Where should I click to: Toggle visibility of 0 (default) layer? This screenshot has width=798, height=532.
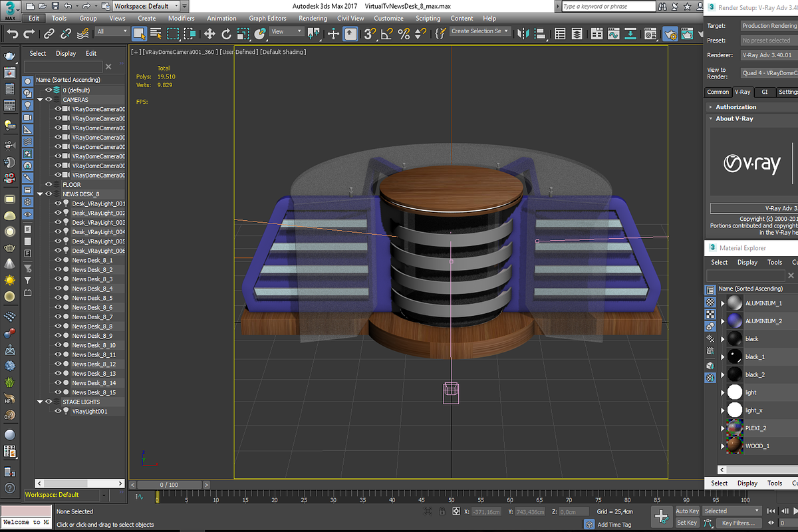(49, 90)
